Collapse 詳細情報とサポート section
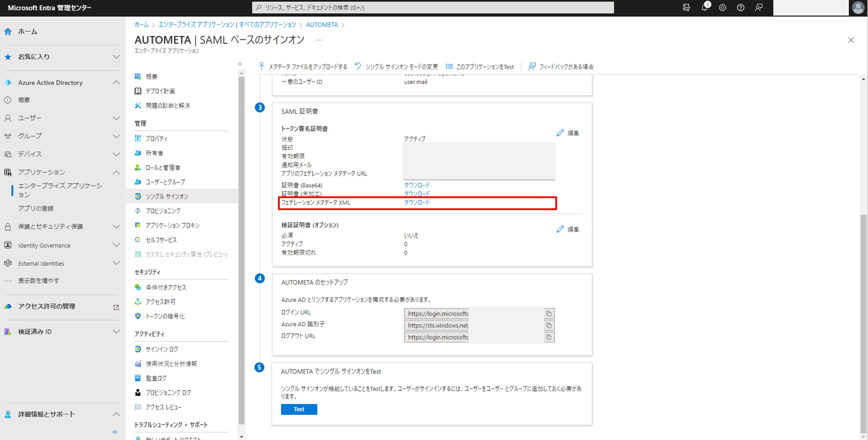This screenshot has height=440, width=868. click(116, 414)
